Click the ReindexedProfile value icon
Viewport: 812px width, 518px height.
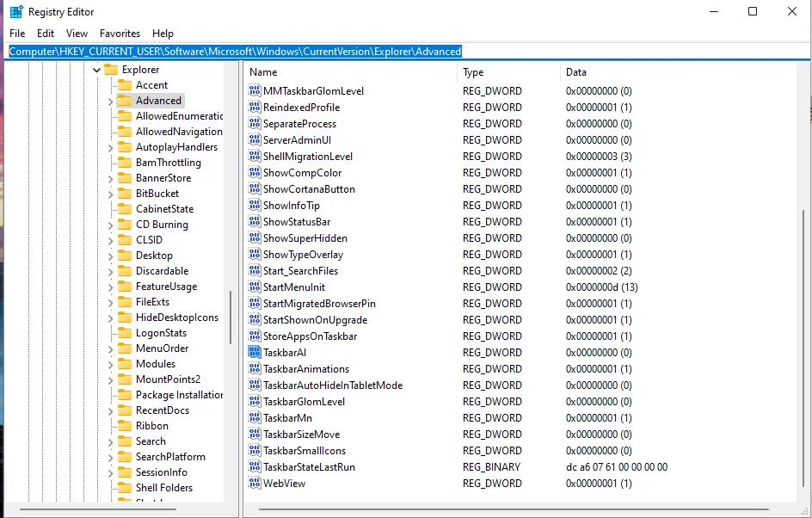pos(255,108)
